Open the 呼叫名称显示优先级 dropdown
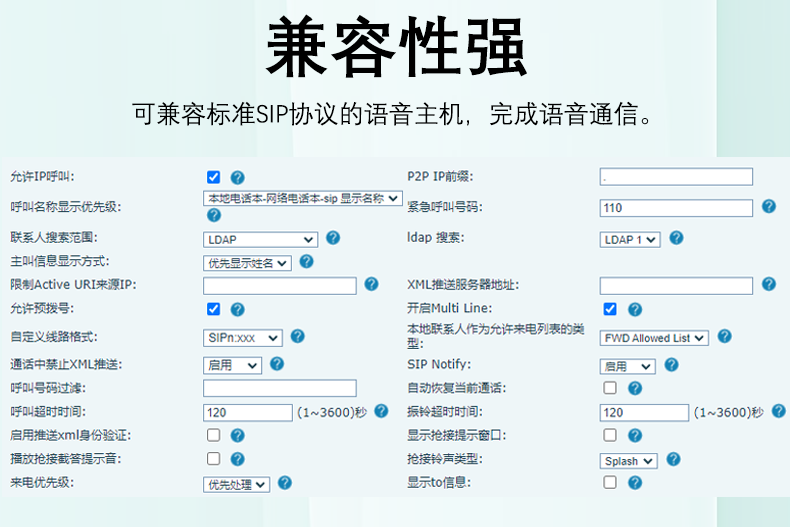Viewport: 790px width, 527px height. click(302, 198)
